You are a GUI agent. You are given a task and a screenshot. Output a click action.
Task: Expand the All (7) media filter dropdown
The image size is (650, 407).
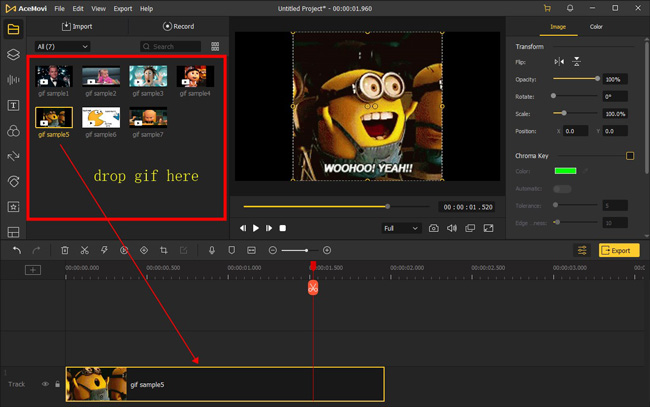click(x=62, y=46)
